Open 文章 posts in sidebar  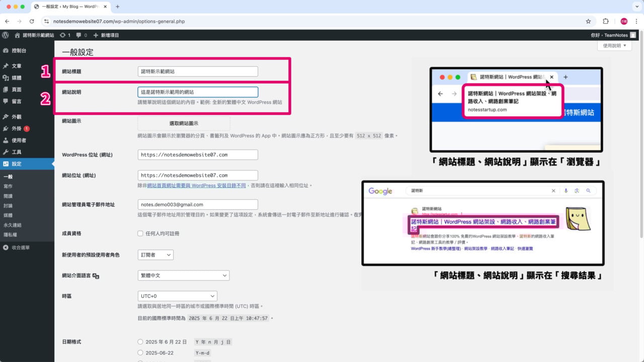17,66
